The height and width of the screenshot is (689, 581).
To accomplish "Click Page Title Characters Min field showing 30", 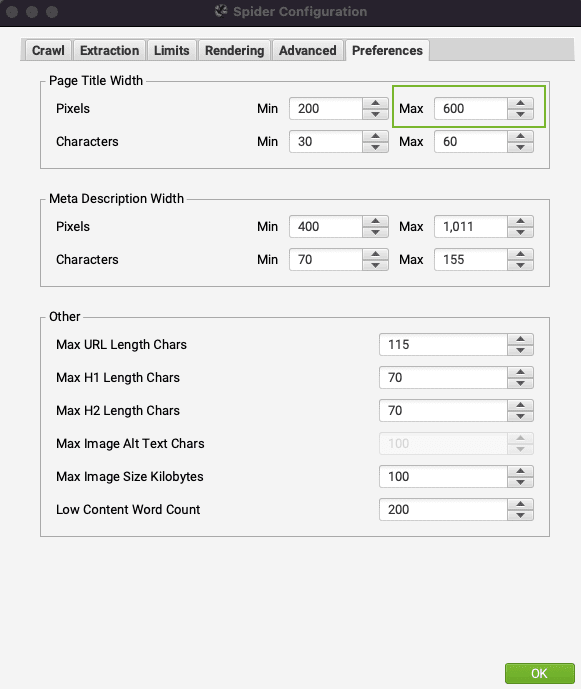I will 326,141.
